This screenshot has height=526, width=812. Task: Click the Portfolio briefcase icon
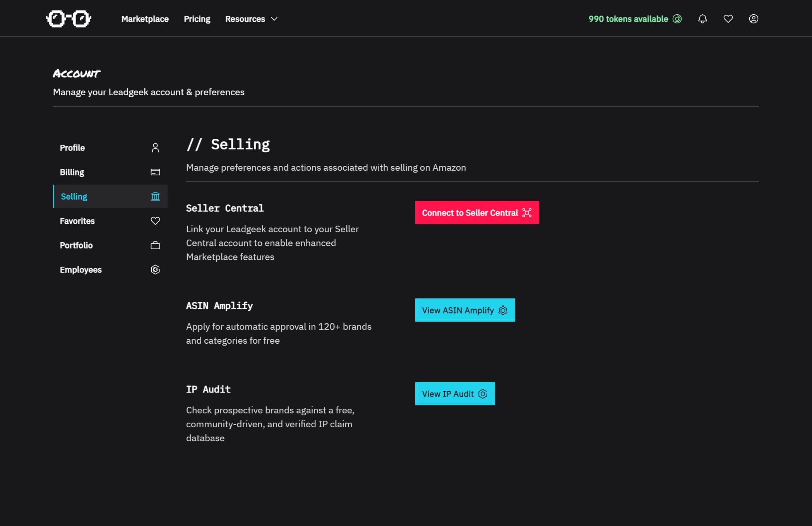155,245
